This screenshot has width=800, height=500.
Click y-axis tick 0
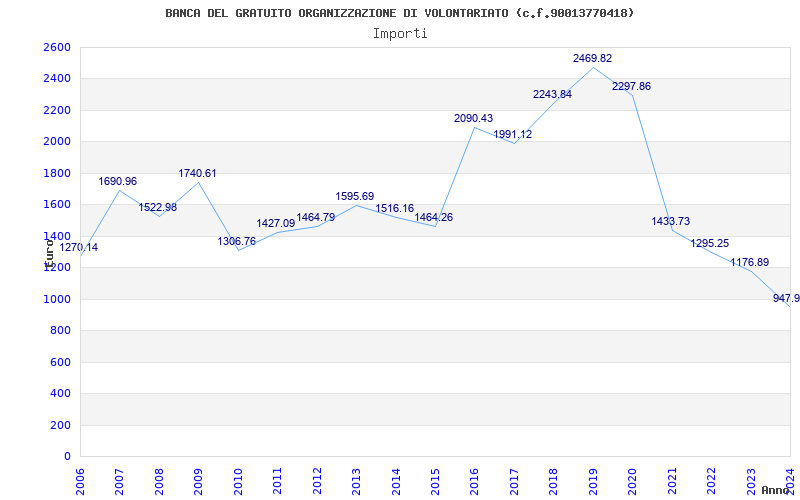point(67,457)
